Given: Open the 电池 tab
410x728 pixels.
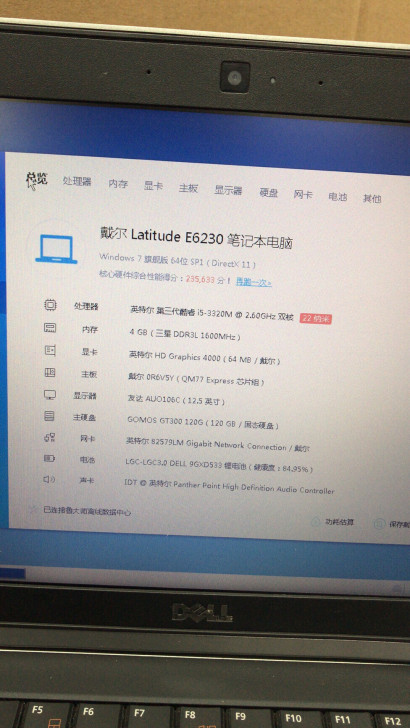Looking at the screenshot, I should (x=338, y=196).
